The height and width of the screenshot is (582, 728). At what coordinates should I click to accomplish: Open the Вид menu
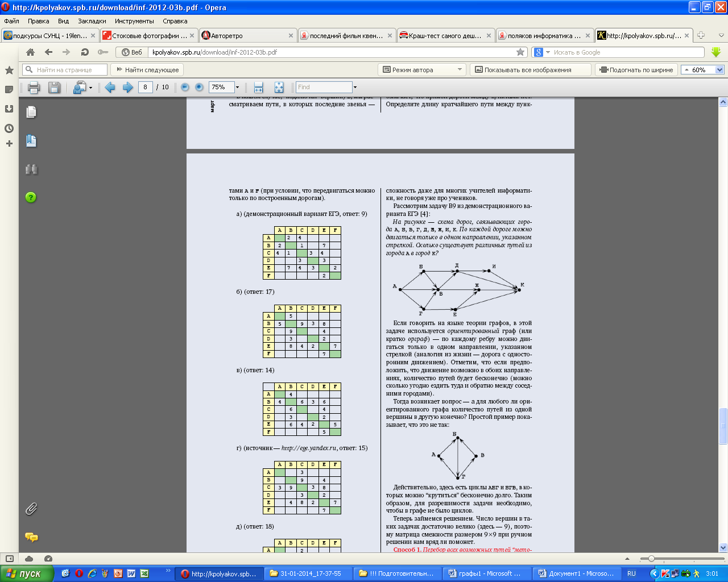[x=63, y=21]
